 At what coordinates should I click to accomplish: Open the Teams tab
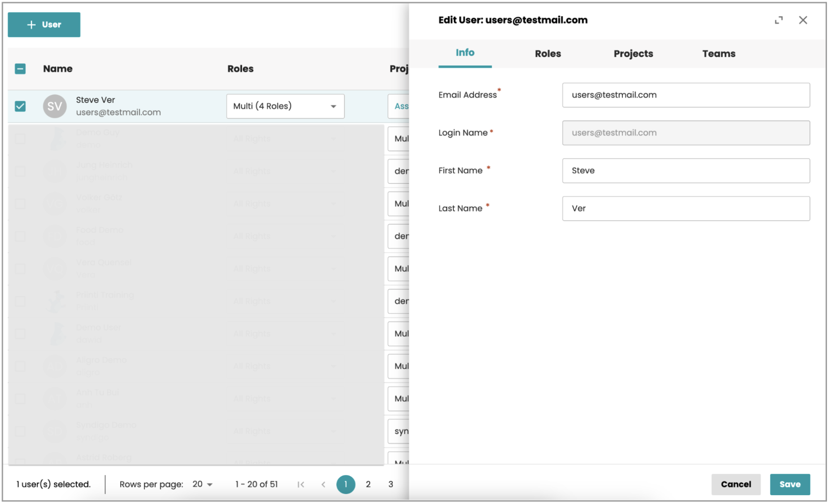pos(718,54)
